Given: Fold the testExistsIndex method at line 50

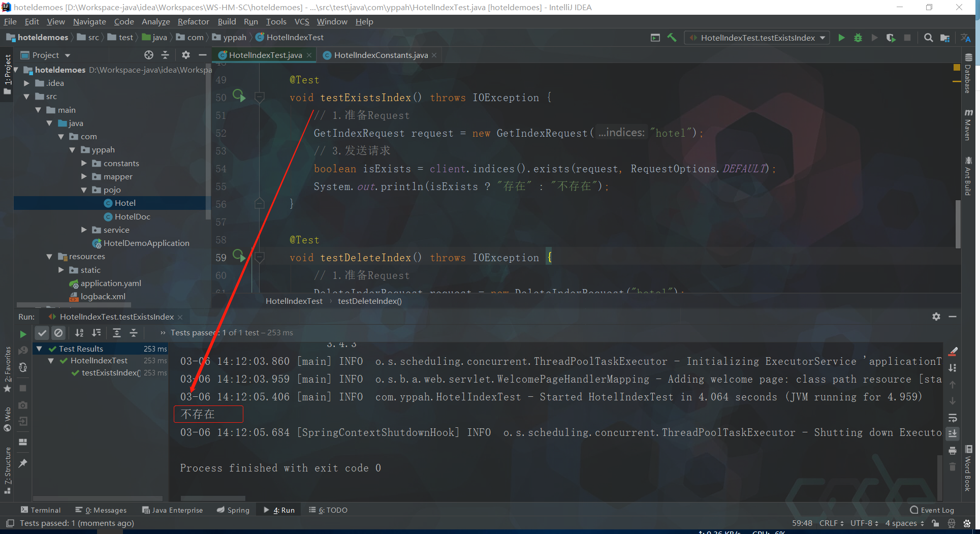Looking at the screenshot, I should click(x=259, y=96).
